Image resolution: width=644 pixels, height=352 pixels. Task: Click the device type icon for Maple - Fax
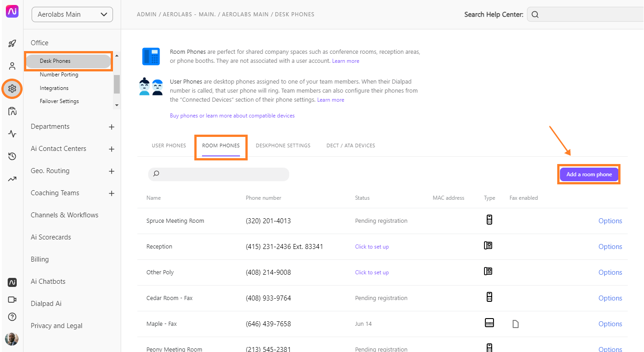[x=489, y=323]
